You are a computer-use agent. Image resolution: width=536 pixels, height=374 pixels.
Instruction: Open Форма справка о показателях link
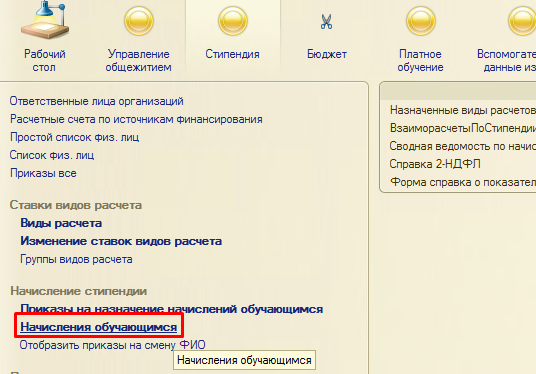(x=463, y=182)
